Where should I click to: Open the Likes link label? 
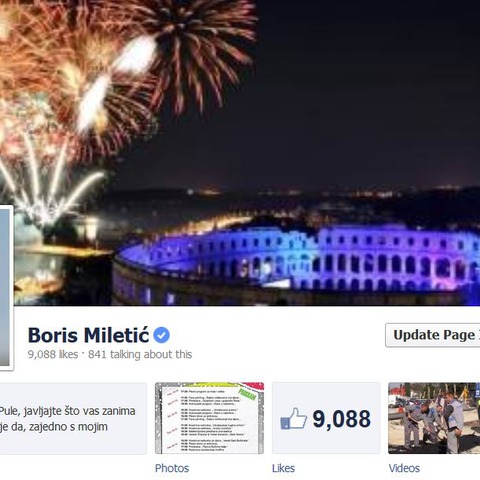click(x=283, y=468)
